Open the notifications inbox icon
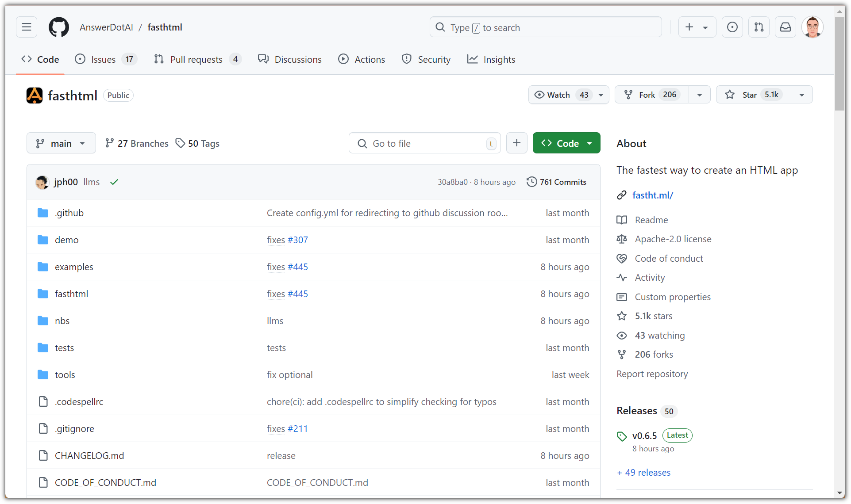851x504 pixels. (785, 27)
